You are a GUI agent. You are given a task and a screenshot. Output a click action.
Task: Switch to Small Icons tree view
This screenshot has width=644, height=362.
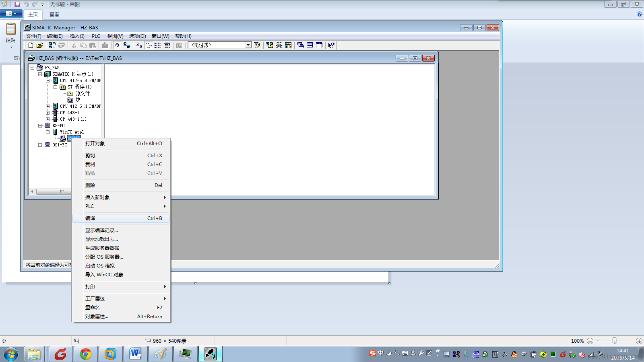(149, 45)
